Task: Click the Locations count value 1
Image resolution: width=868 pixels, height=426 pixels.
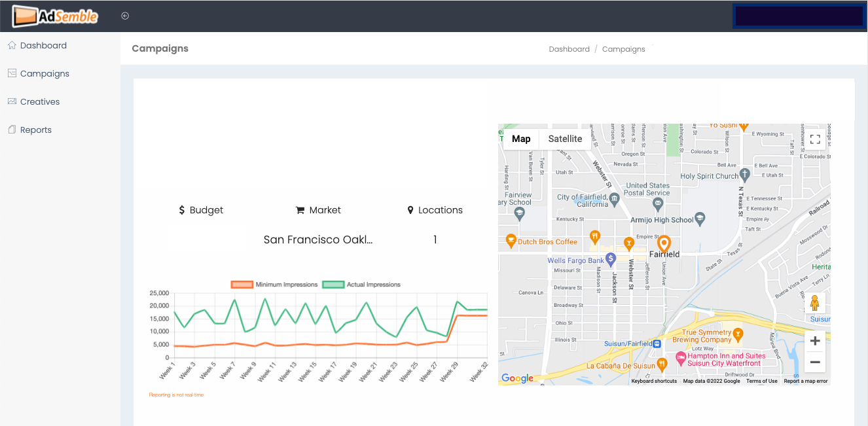Action: tap(435, 240)
